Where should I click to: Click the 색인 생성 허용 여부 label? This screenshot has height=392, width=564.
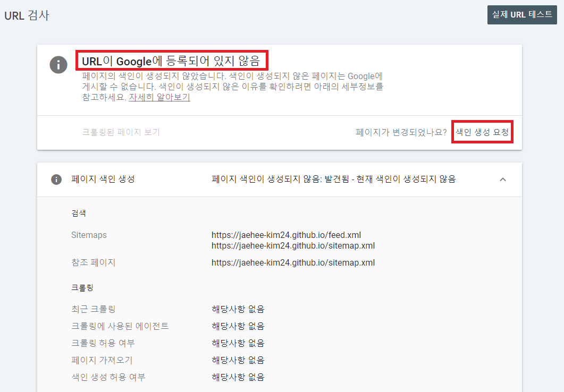pyautogui.click(x=108, y=377)
